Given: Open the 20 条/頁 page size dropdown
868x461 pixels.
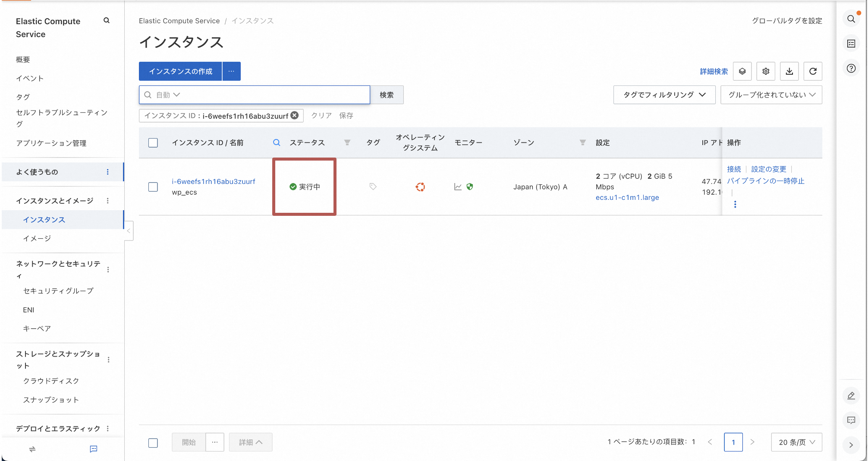Looking at the screenshot, I should (796, 442).
